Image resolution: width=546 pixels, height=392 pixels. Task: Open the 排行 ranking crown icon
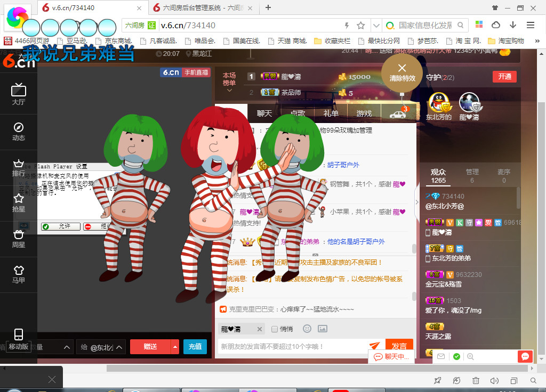coord(19,168)
